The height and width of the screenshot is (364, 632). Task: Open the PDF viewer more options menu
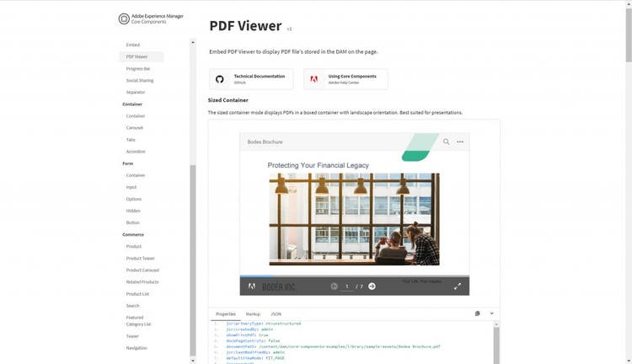click(460, 142)
